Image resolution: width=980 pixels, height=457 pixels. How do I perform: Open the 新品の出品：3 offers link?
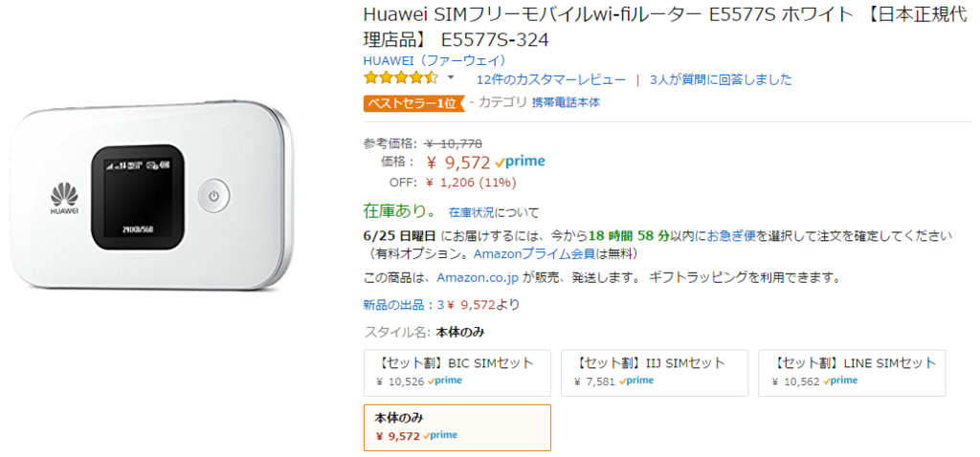point(403,305)
